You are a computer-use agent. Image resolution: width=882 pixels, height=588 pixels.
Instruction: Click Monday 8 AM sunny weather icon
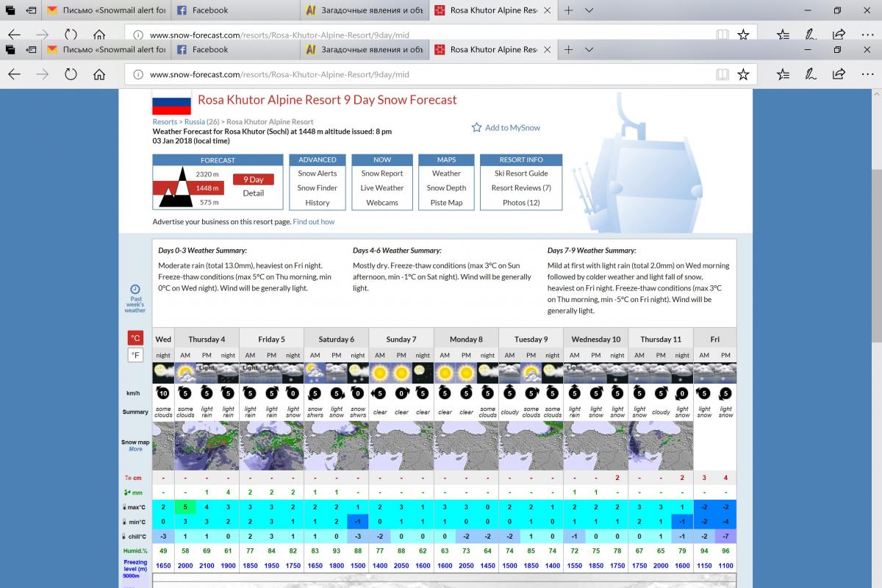pos(444,373)
